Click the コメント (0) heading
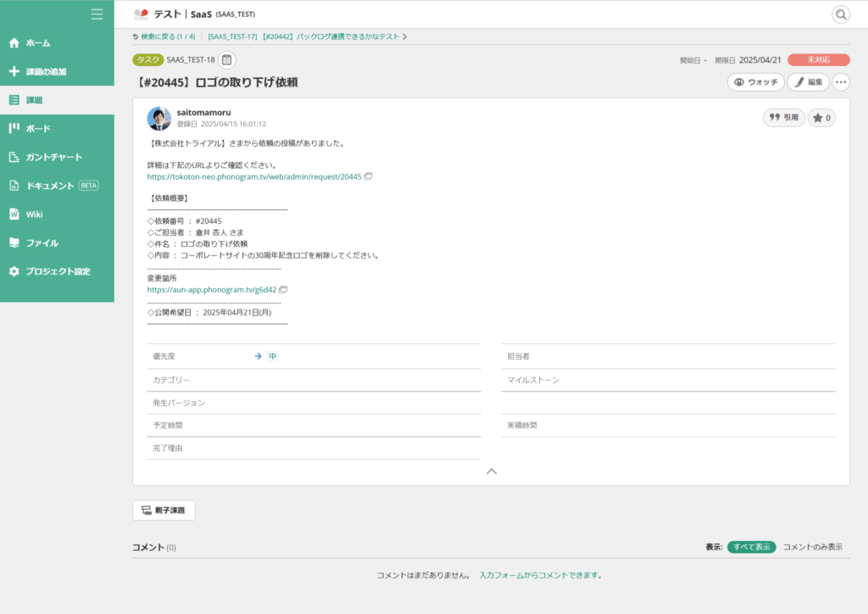 [x=154, y=547]
